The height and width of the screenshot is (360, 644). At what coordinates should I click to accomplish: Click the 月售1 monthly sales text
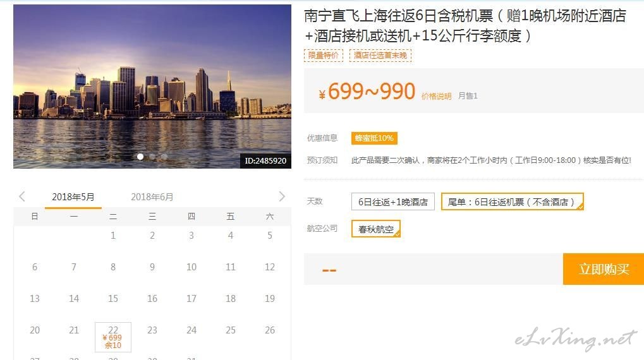coord(468,95)
